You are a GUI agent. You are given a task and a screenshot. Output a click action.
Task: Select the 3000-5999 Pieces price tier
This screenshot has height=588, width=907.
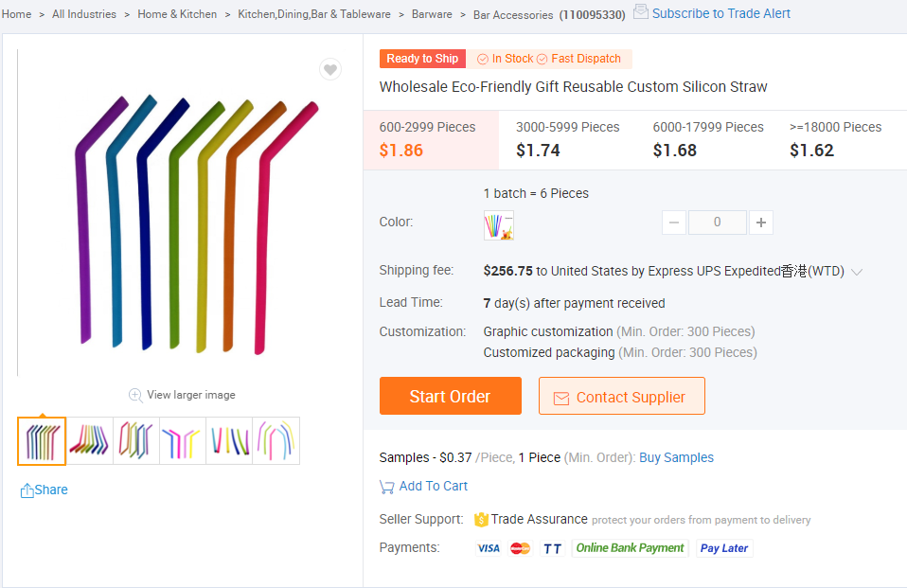pyautogui.click(x=567, y=138)
